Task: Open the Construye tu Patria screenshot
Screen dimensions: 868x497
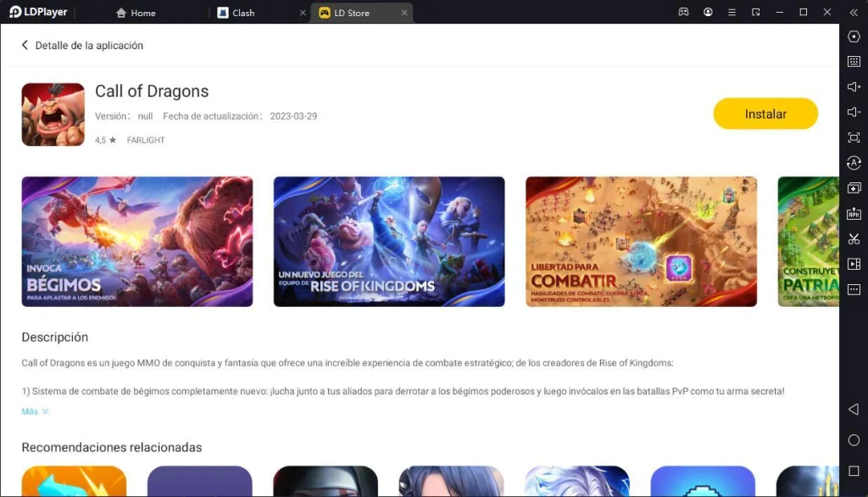Action: point(808,242)
